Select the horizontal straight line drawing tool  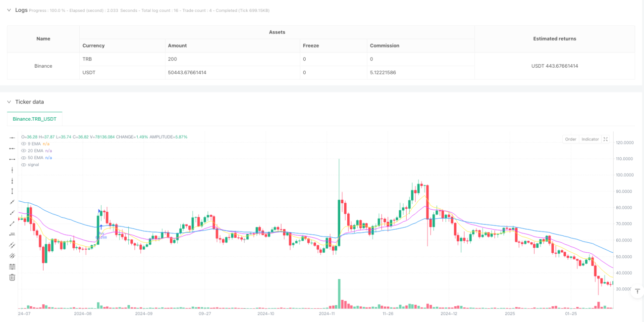click(x=12, y=137)
